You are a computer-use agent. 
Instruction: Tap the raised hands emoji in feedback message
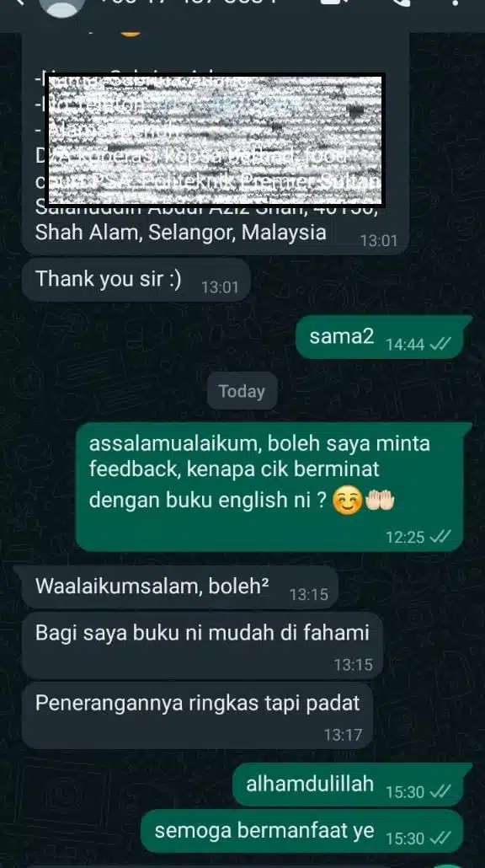380,501
